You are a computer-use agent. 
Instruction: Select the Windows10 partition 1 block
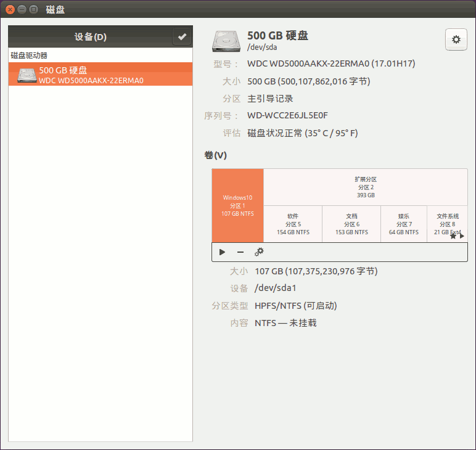pyautogui.click(x=238, y=205)
